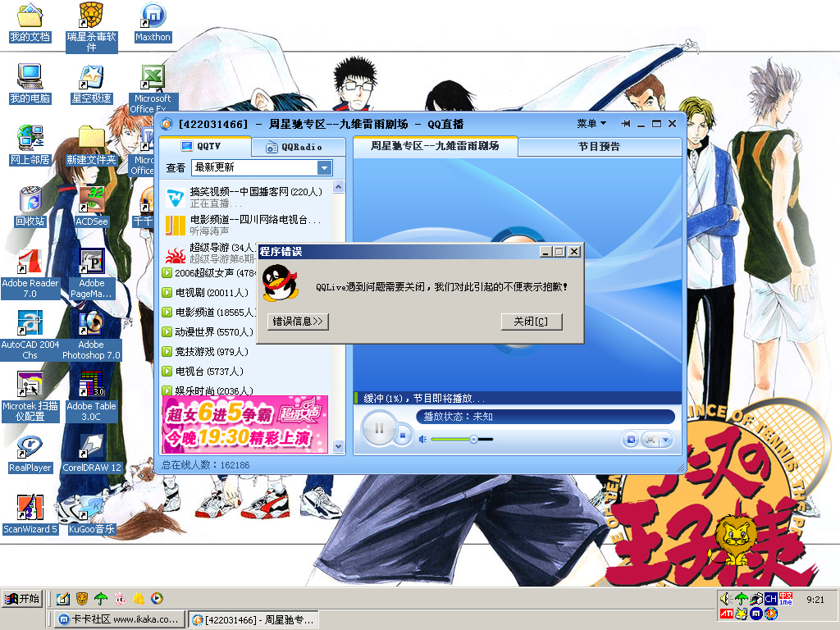Open the 星空极速 desktop icon
The image size is (840, 630).
coord(92,84)
